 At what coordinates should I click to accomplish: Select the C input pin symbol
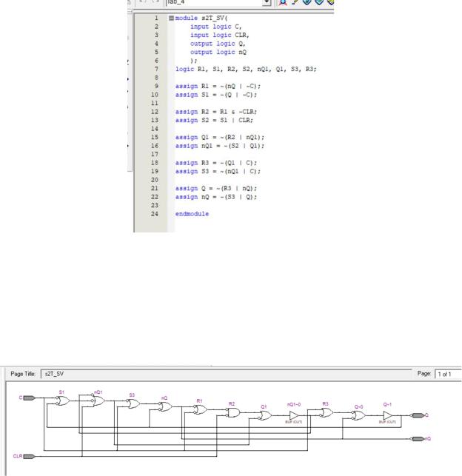(29, 398)
